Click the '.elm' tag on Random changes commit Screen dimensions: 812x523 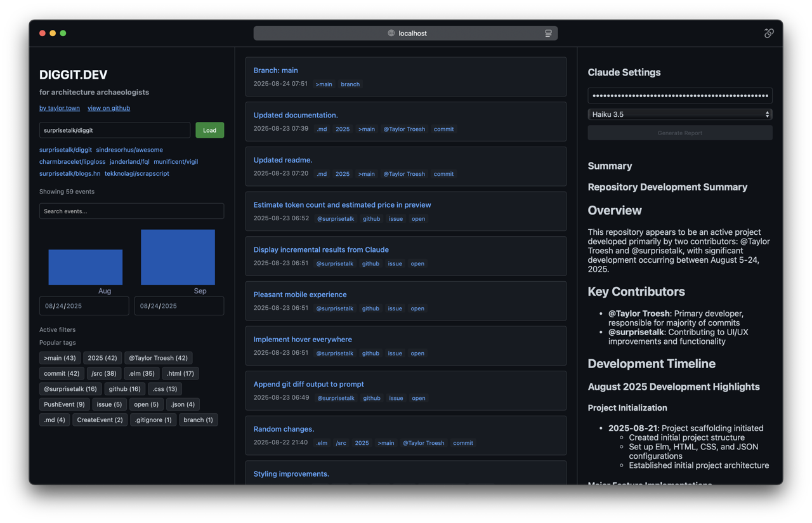tap(322, 443)
